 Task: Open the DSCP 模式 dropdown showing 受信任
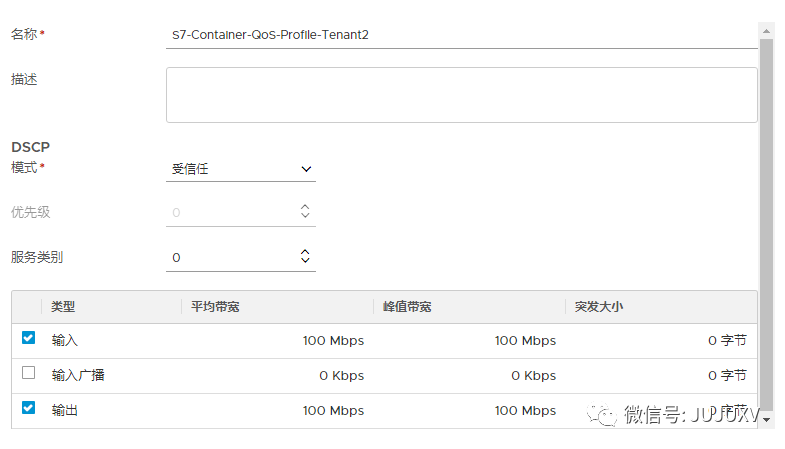click(x=240, y=169)
